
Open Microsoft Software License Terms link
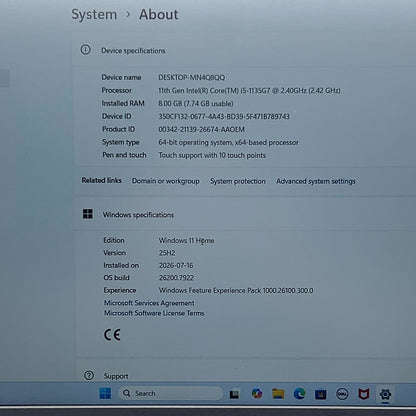click(154, 313)
